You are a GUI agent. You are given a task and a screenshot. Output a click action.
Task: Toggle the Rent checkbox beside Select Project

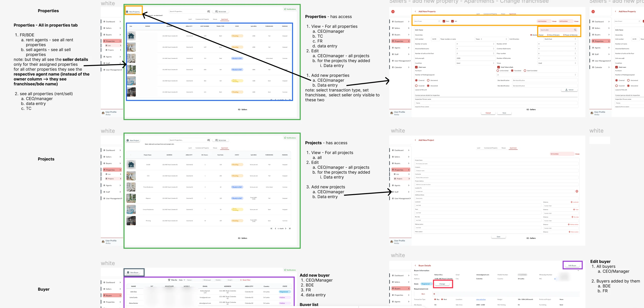(x=444, y=21)
